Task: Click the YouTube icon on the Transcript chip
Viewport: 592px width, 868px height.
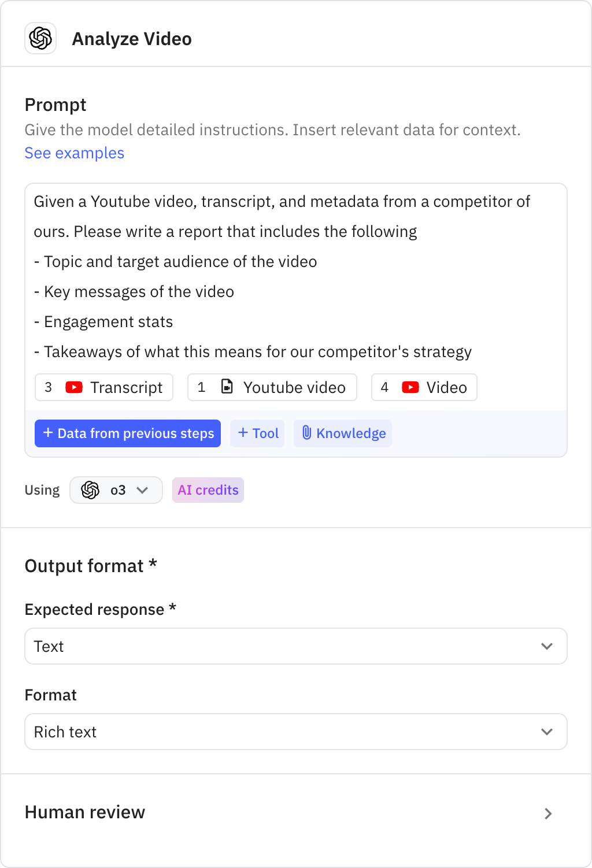Action: click(73, 387)
